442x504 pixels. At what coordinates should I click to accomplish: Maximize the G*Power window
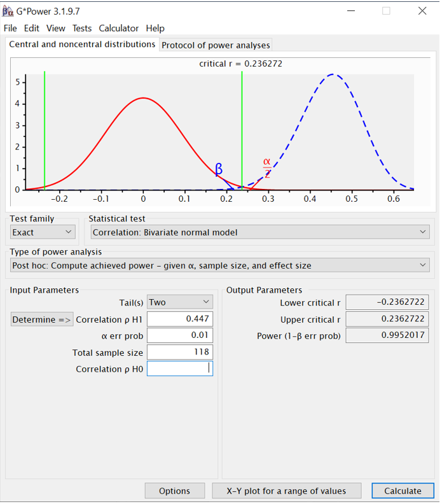pos(386,11)
